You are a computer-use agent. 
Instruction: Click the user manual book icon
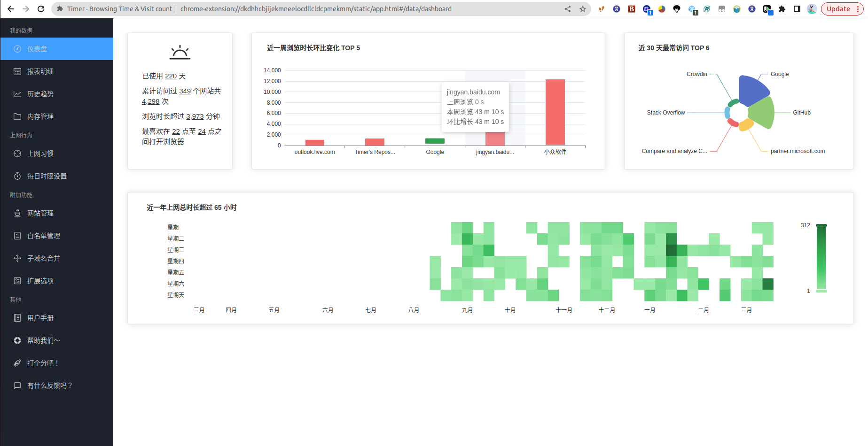point(17,318)
